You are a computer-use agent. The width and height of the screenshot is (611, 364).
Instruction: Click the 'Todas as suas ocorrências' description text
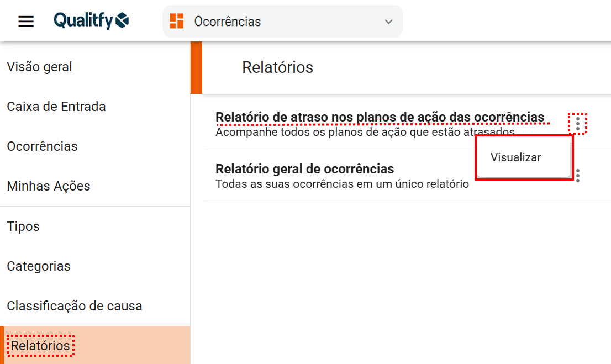(342, 184)
